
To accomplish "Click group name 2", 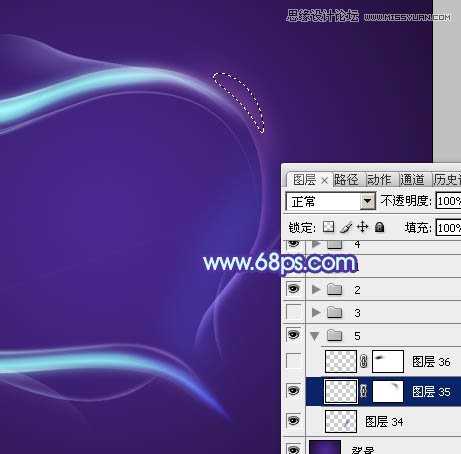I will point(357,290).
